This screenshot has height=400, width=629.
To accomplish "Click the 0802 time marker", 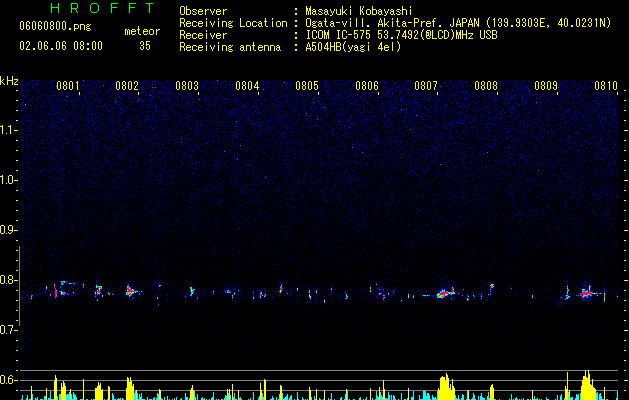I will [127, 86].
